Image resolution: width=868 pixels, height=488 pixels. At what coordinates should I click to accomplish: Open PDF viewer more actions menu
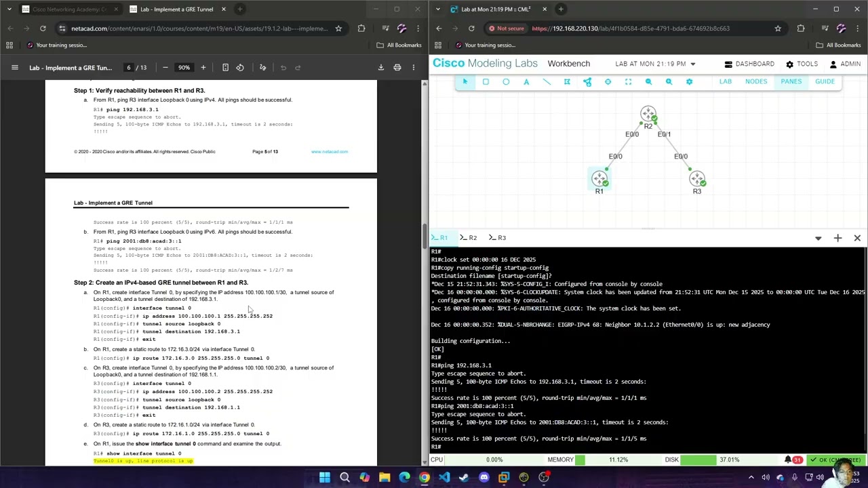pyautogui.click(x=414, y=67)
